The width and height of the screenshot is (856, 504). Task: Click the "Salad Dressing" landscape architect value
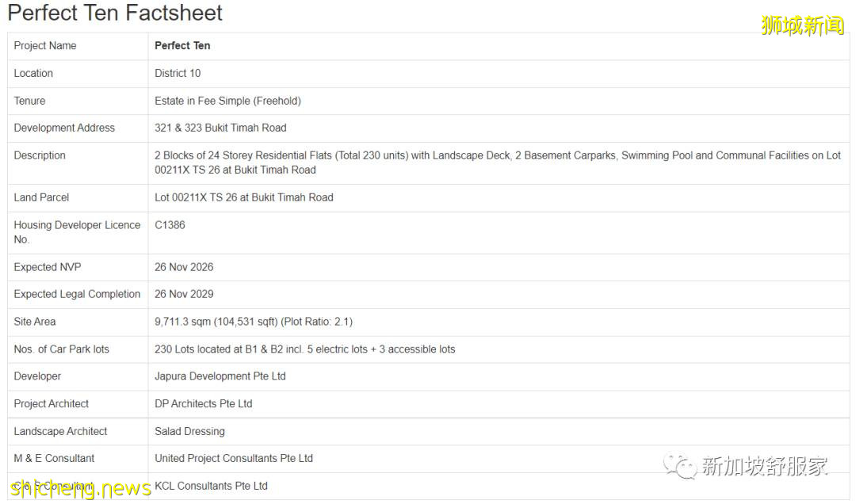(x=189, y=431)
